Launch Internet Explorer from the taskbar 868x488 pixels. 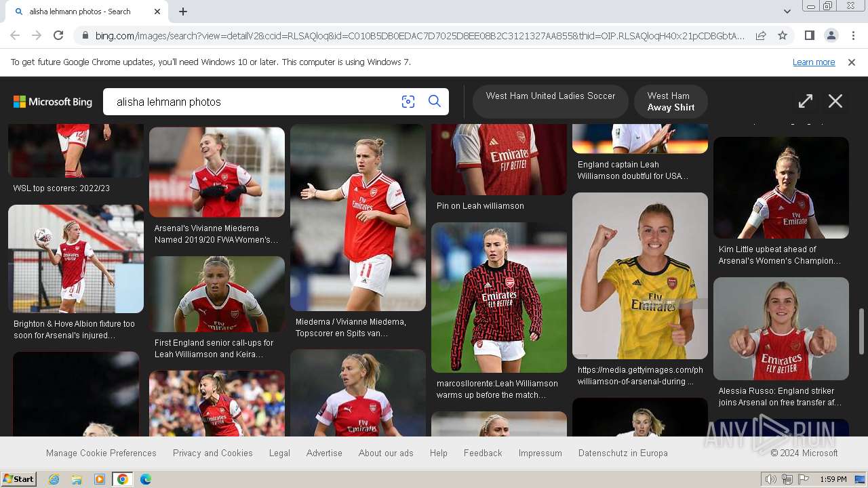tap(54, 479)
